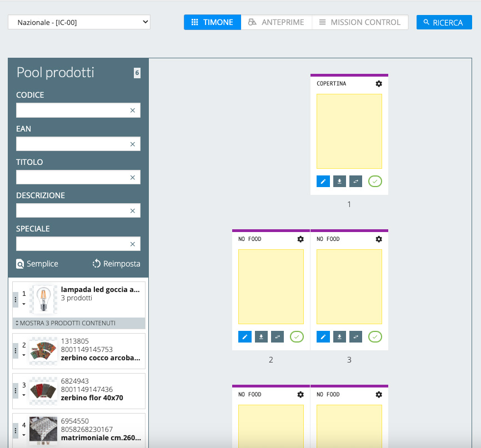
Task: Clear the DESCRIZIONE field with its X
Action: coord(133,210)
